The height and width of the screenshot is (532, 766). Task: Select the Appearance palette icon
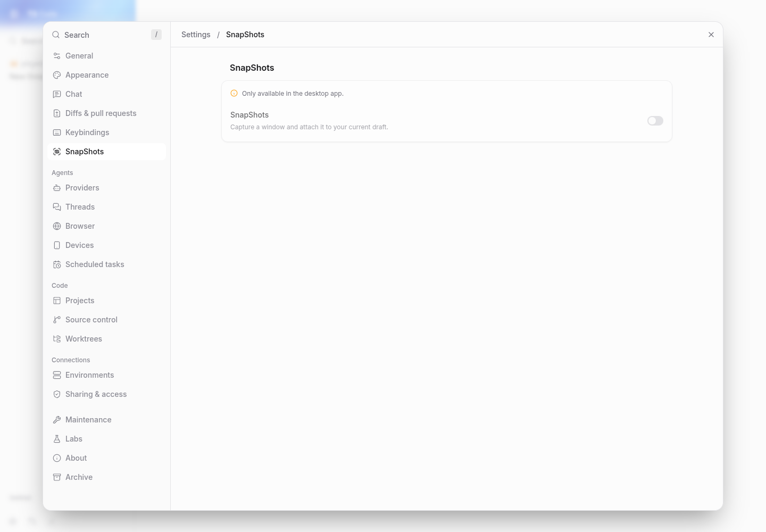click(x=57, y=75)
